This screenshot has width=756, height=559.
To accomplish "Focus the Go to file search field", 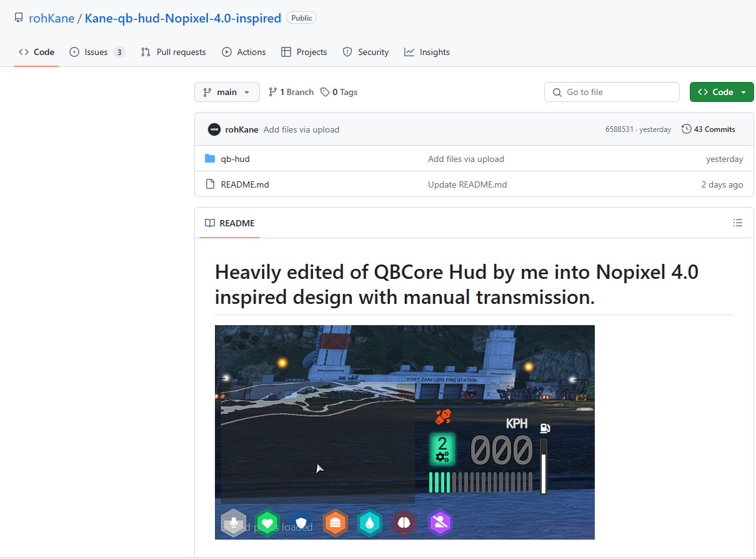I will [x=612, y=92].
